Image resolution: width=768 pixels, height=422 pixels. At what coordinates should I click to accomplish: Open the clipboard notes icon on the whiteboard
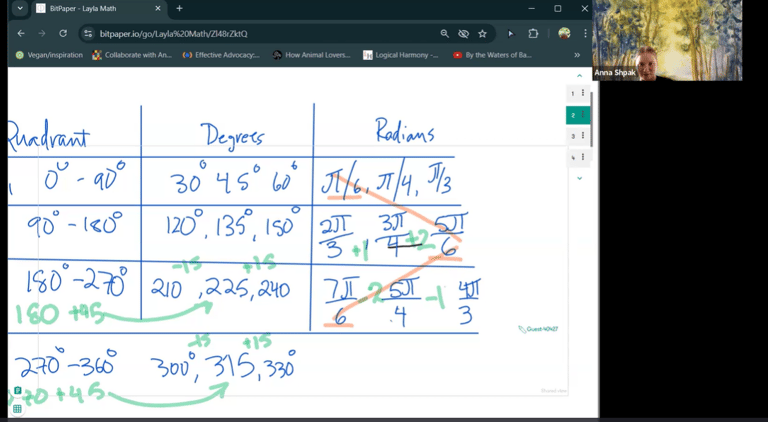[x=18, y=390]
